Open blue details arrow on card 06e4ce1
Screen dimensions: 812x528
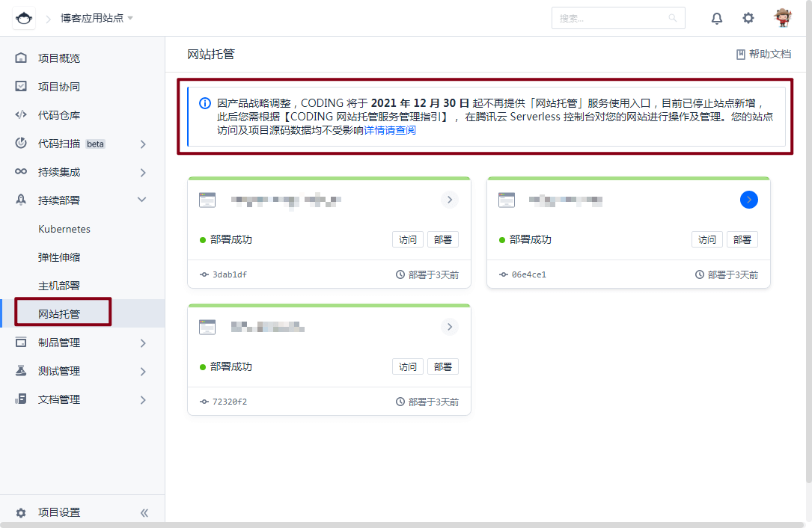[749, 200]
